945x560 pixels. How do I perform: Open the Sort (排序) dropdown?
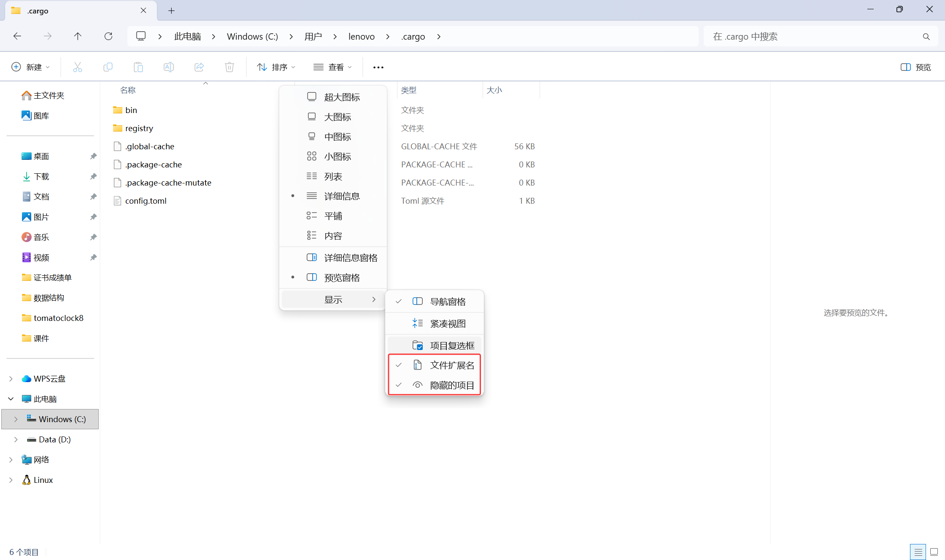coord(276,67)
